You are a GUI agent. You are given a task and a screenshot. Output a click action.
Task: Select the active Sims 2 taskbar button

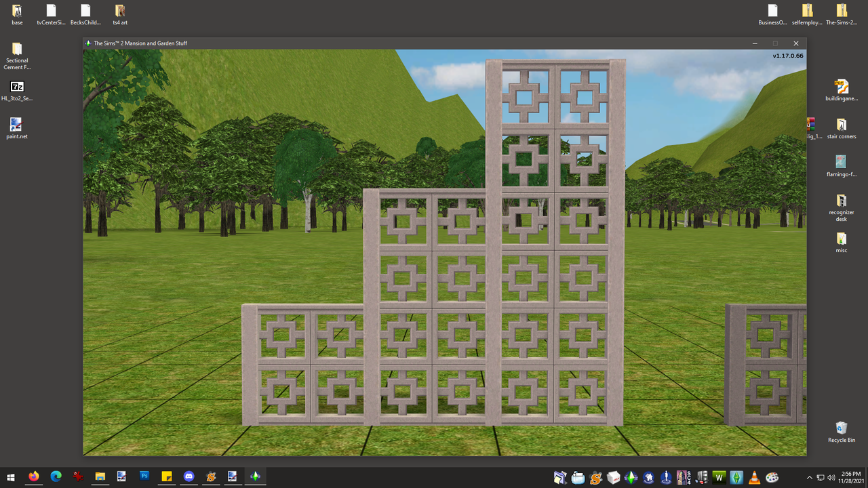255,476
